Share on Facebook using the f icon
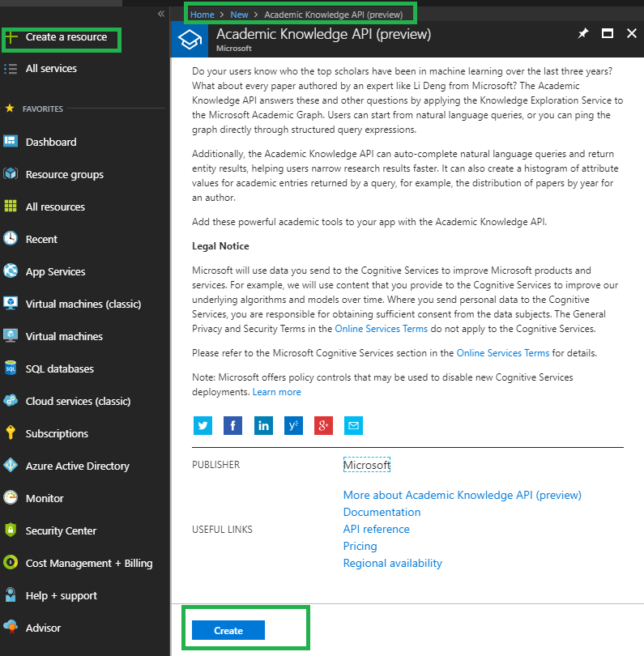Viewport: 644px width, 656px height. [232, 425]
